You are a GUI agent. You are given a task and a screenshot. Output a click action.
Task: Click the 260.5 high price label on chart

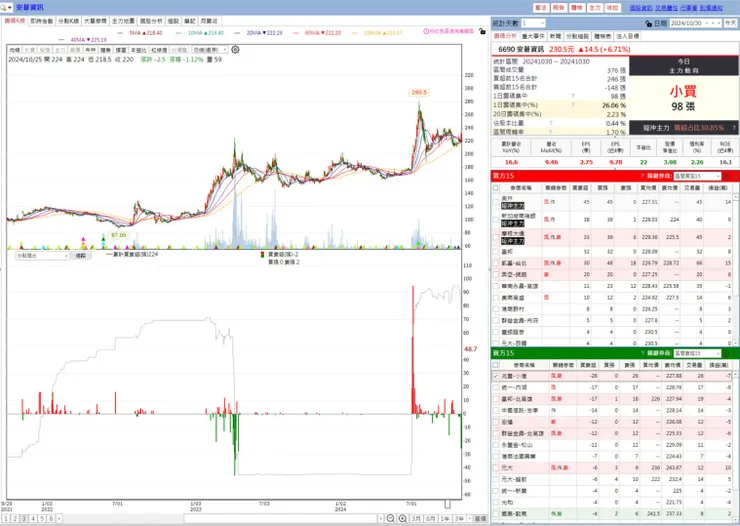[419, 92]
